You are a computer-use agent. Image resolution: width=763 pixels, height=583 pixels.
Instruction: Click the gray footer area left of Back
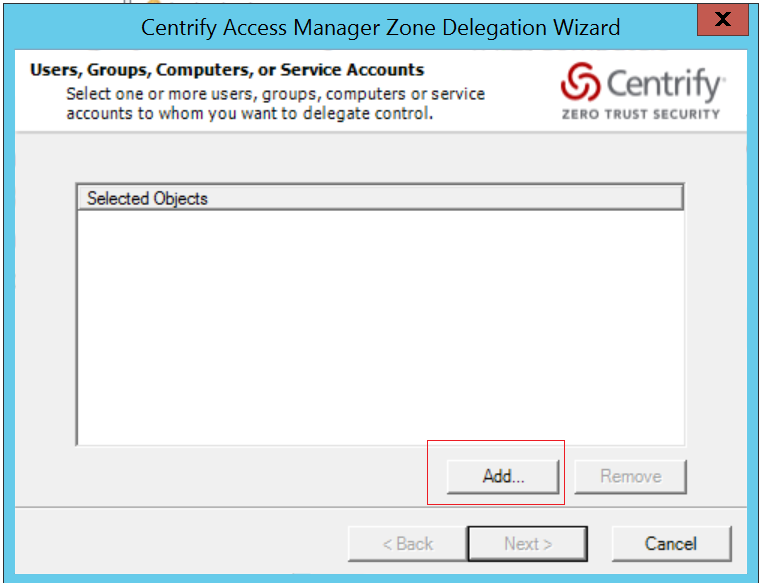click(x=180, y=544)
